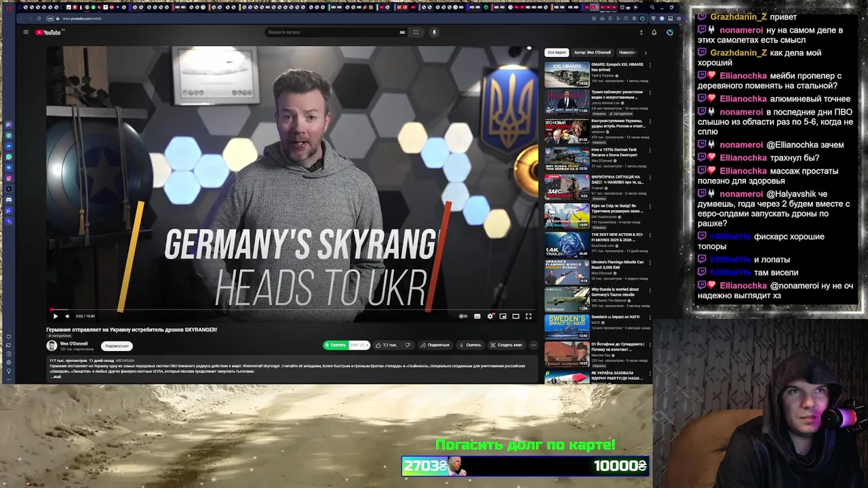Open options for GMARS: Europe's XXL HIMARS video
The image size is (868, 488).
[650, 65]
